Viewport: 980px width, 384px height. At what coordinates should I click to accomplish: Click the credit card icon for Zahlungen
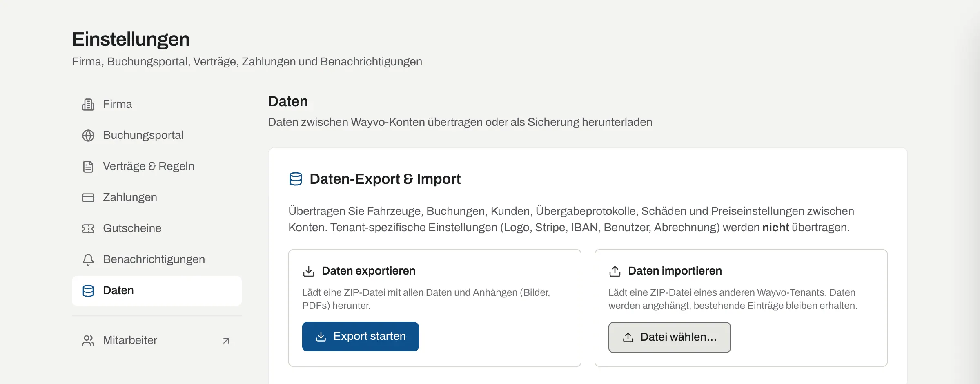[88, 198]
